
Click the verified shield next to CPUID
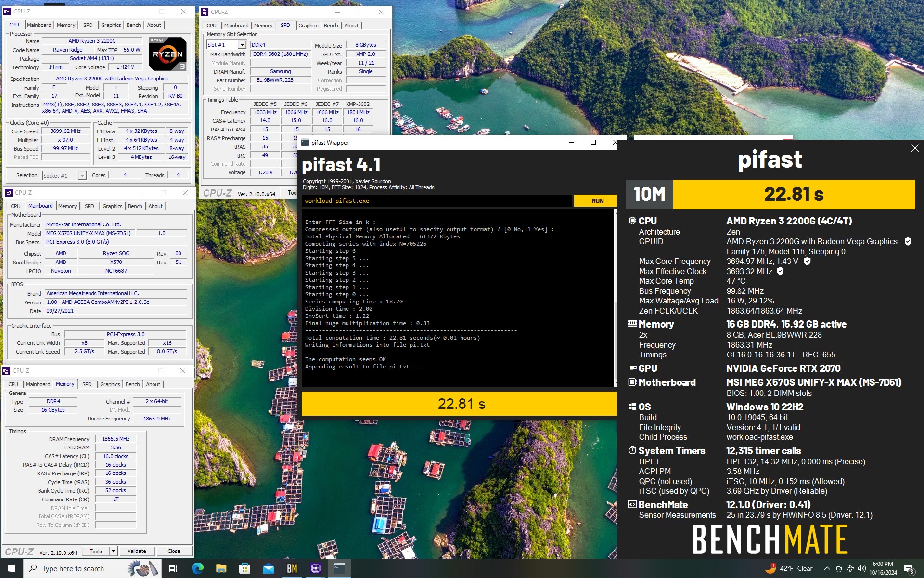coord(908,241)
